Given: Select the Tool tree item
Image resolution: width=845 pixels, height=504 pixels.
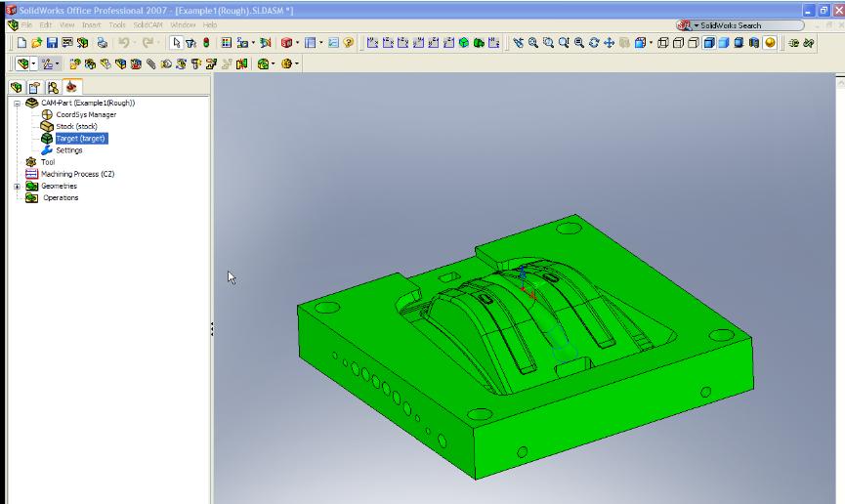Looking at the screenshot, I should pyautogui.click(x=48, y=162).
